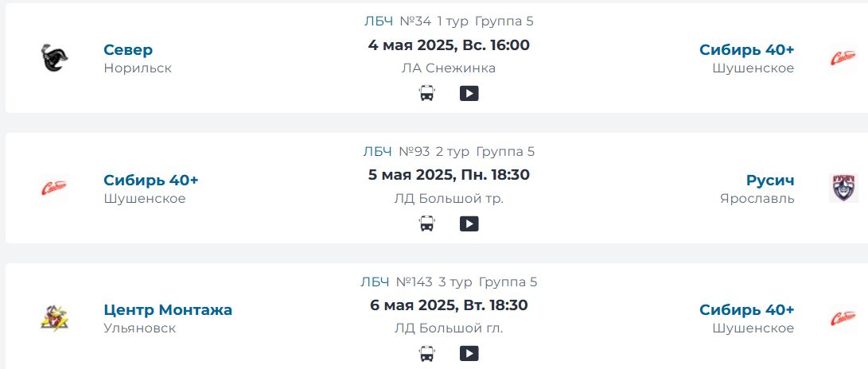Open Центр Монтажа team link
The image size is (868, 369).
[168, 310]
